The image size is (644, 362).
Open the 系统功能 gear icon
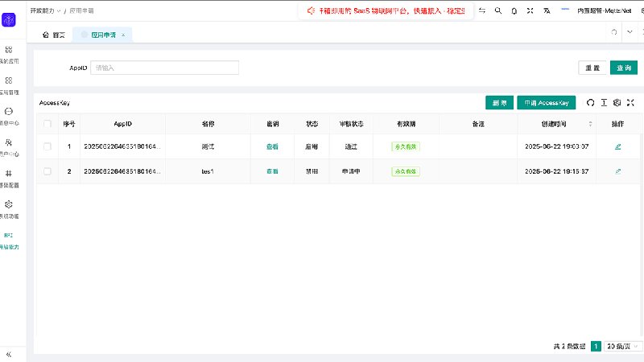coord(9,204)
